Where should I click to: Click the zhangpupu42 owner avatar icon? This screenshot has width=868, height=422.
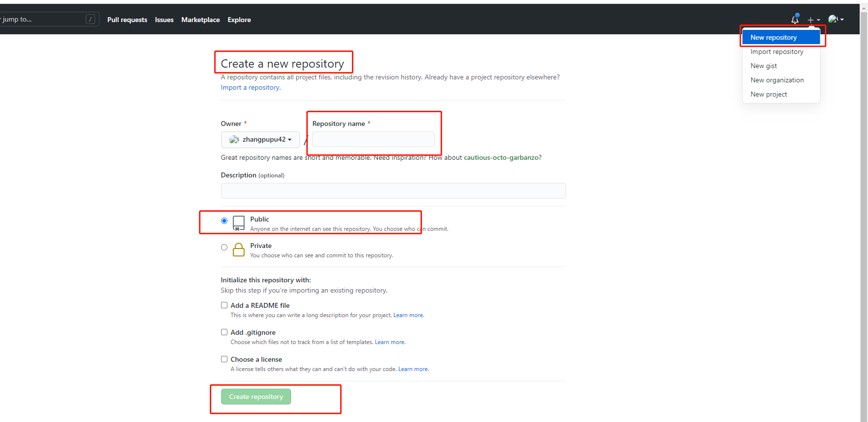[234, 140]
